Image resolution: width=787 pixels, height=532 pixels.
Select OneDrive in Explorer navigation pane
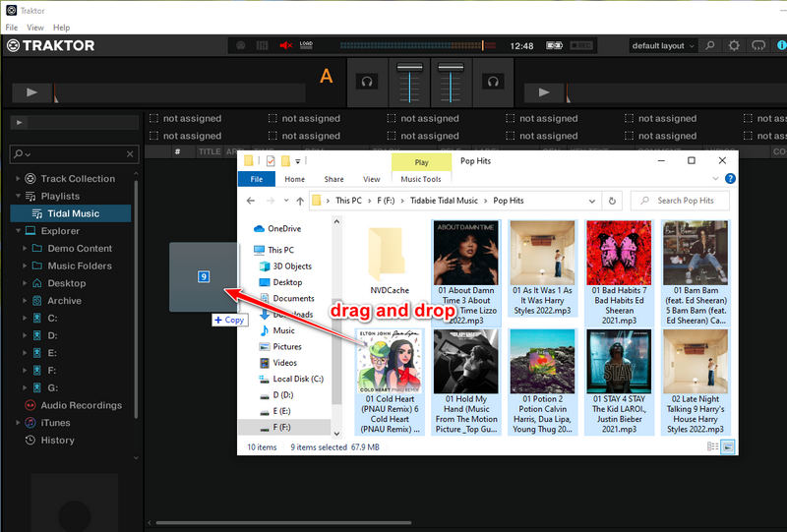[284, 228]
